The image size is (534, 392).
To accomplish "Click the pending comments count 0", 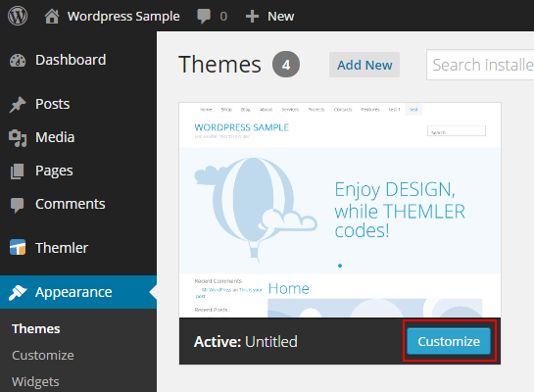I will point(223,17).
